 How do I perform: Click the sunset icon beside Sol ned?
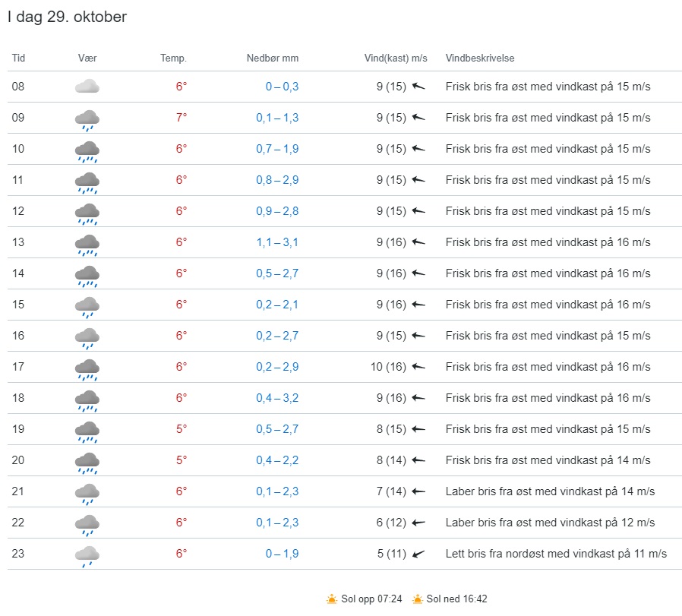[417, 599]
